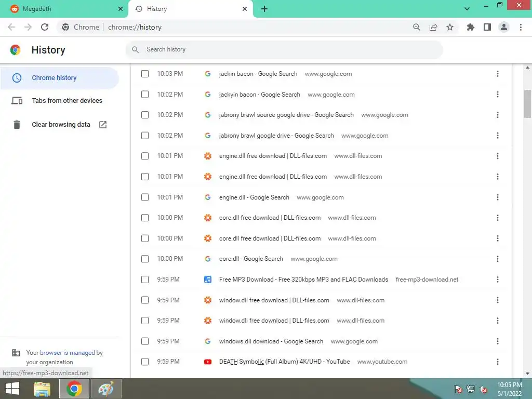Image resolution: width=532 pixels, height=399 pixels.
Task: Click the trash icon for Clear browsing data
Action: 17,125
